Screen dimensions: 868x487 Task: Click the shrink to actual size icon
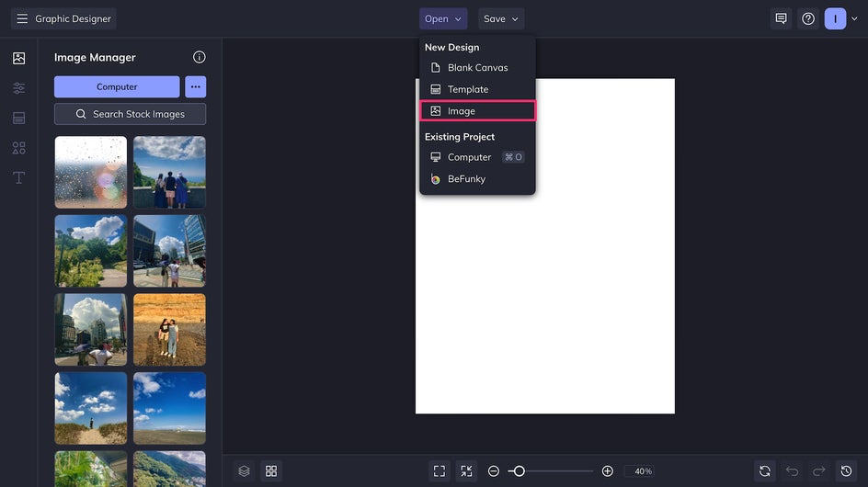[467, 471]
